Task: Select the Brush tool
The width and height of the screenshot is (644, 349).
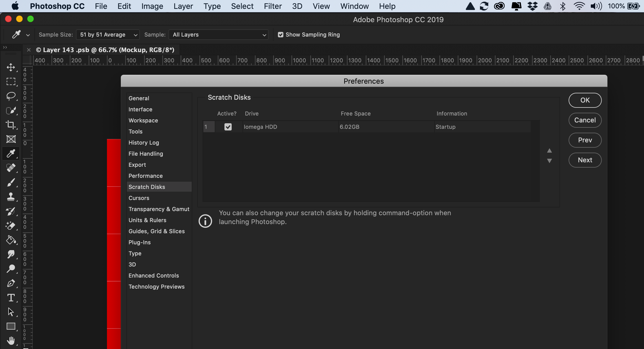Action: (11, 182)
